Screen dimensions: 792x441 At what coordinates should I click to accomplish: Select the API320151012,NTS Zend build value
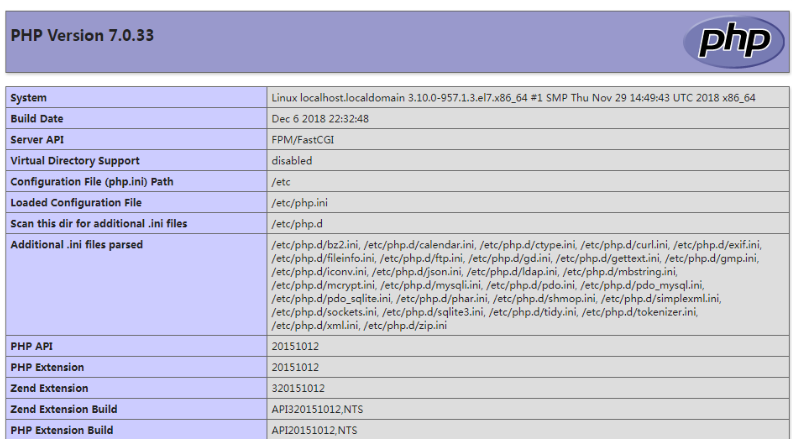[313, 409]
